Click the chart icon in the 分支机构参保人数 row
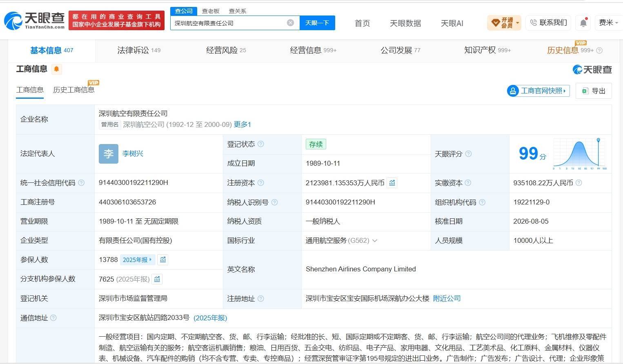 click(x=157, y=279)
